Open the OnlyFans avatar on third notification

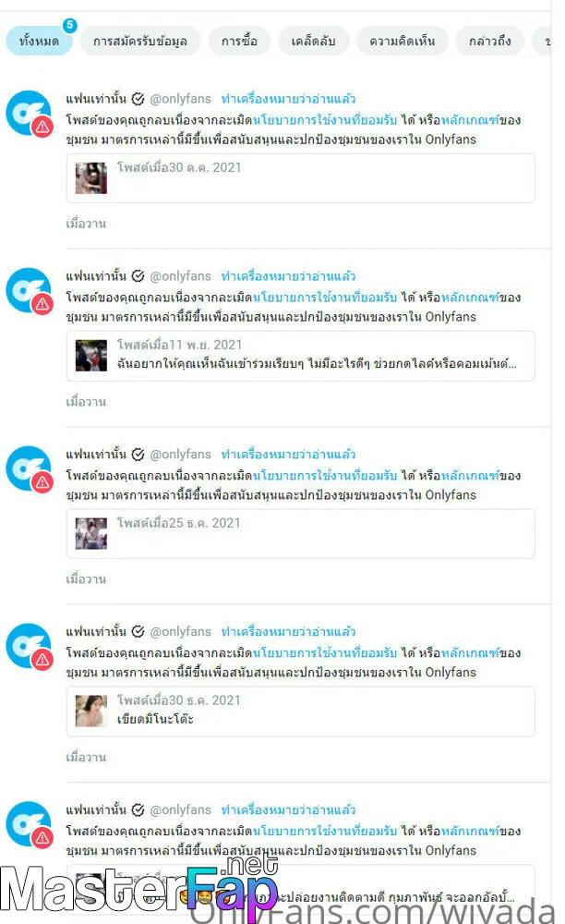click(29, 468)
